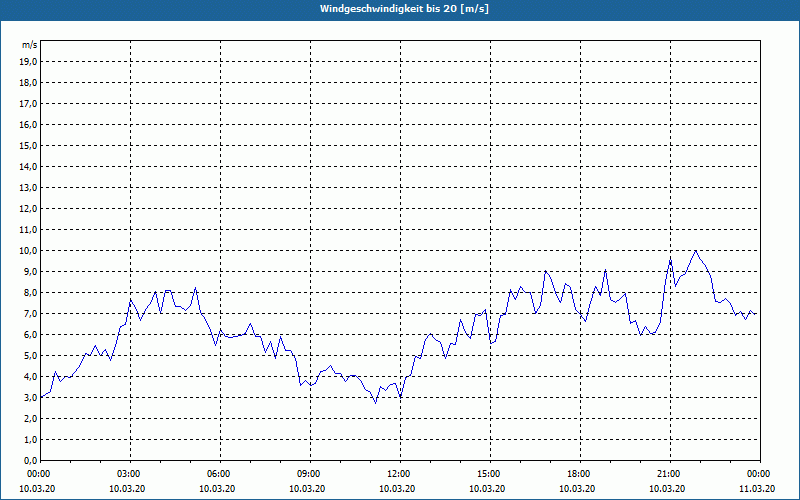Pick the '1,0' y-axis label
The height and width of the screenshot is (500, 800).
(30, 439)
